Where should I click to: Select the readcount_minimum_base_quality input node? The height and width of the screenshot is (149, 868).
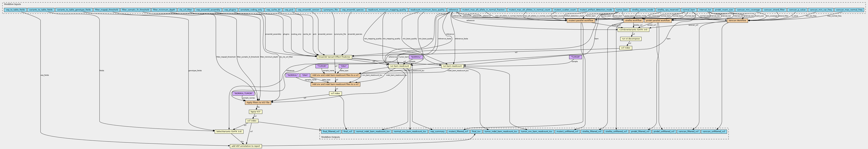click(x=428, y=10)
